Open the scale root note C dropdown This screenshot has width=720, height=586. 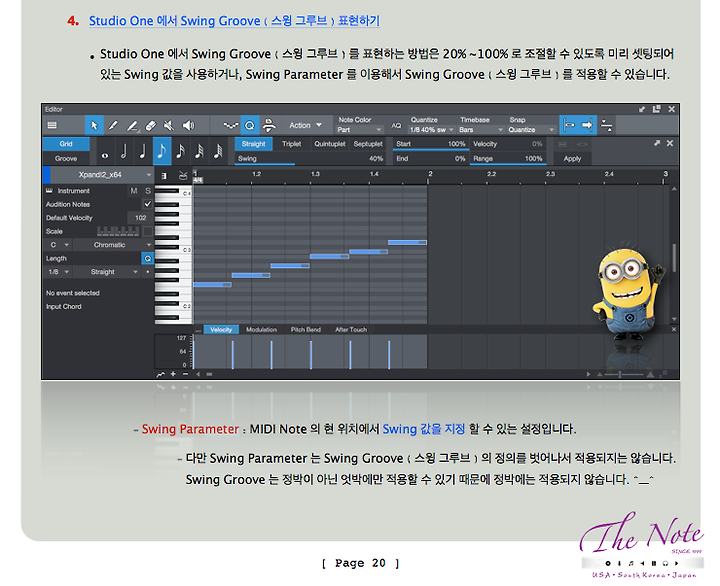[x=58, y=245]
